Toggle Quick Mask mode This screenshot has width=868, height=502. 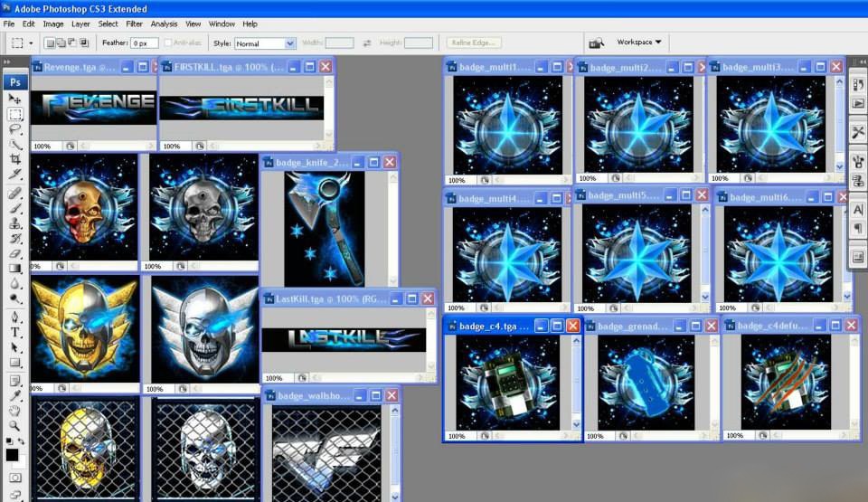(15, 478)
